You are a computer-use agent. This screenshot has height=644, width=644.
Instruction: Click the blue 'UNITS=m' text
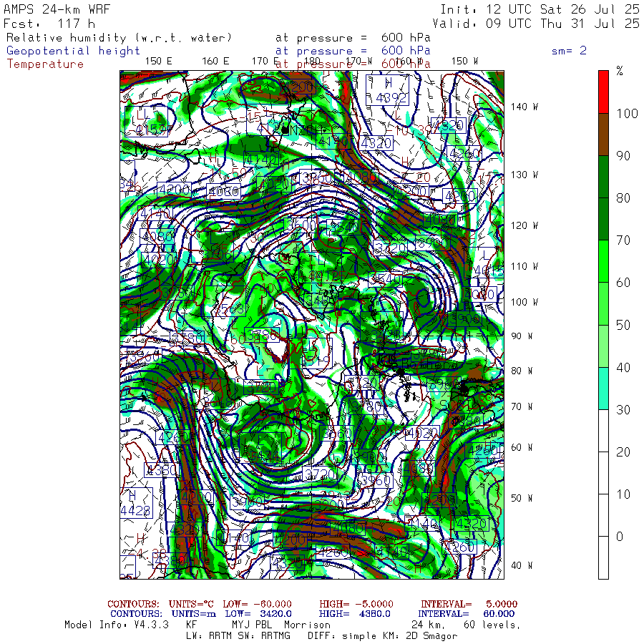tap(194, 614)
